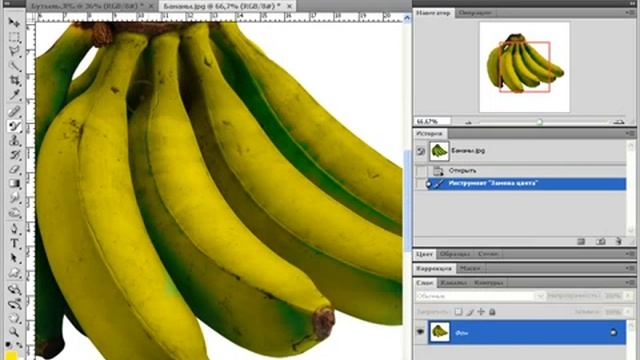Screen dimensions: 640x360
Task: Toggle lock image pixels brush icon
Action: pyautogui.click(x=470, y=312)
